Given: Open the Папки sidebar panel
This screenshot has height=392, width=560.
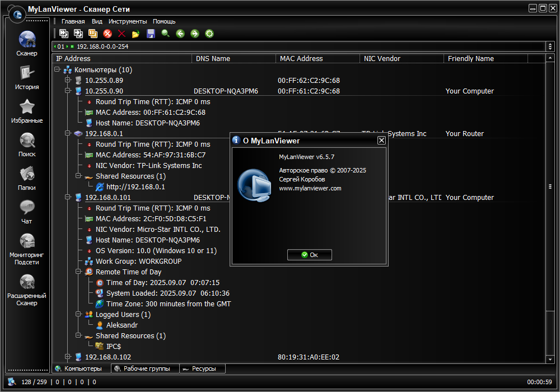Looking at the screenshot, I should pos(27,178).
